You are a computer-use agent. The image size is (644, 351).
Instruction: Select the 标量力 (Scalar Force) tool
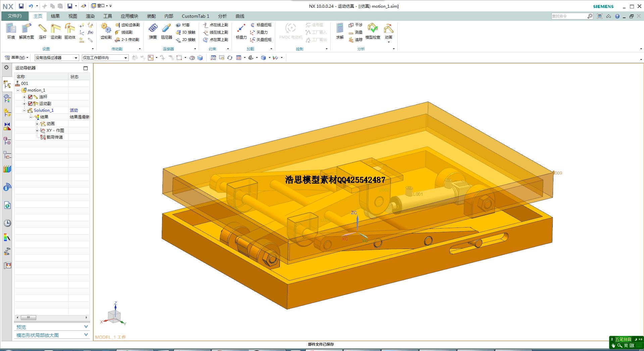tap(241, 31)
